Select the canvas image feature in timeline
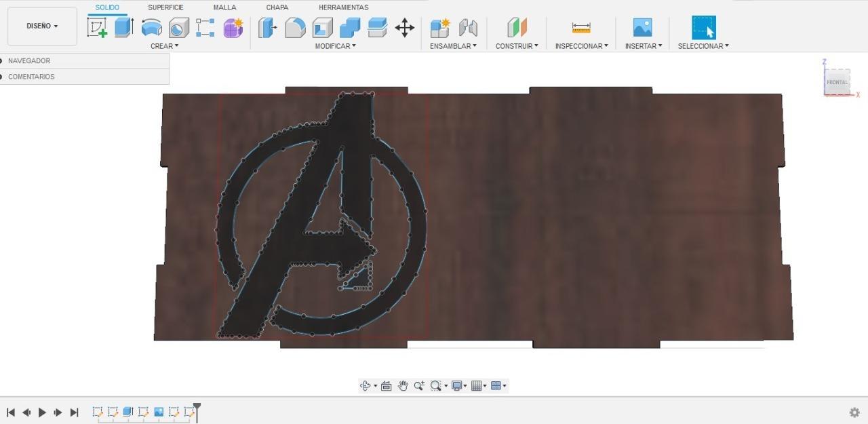 click(159, 412)
